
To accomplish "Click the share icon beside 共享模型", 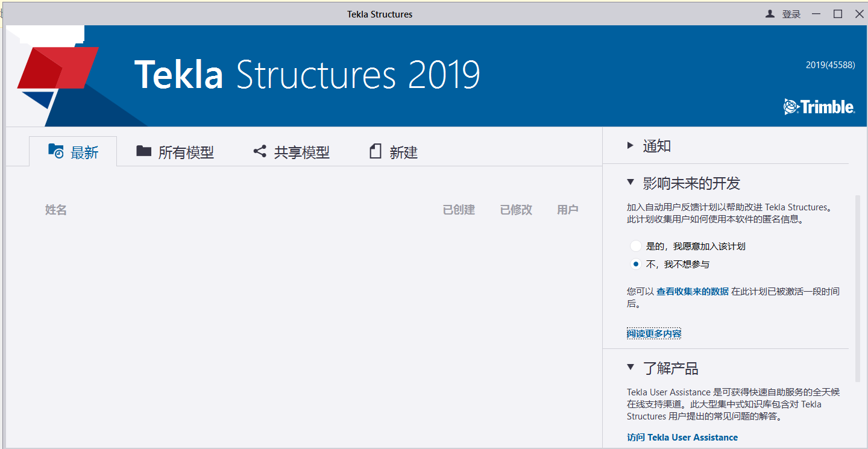I will (x=260, y=151).
